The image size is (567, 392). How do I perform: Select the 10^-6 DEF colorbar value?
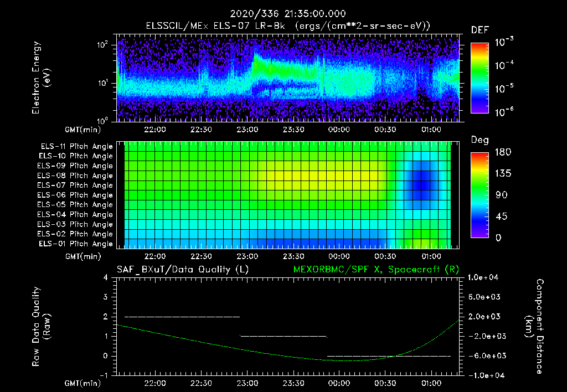tap(504, 112)
